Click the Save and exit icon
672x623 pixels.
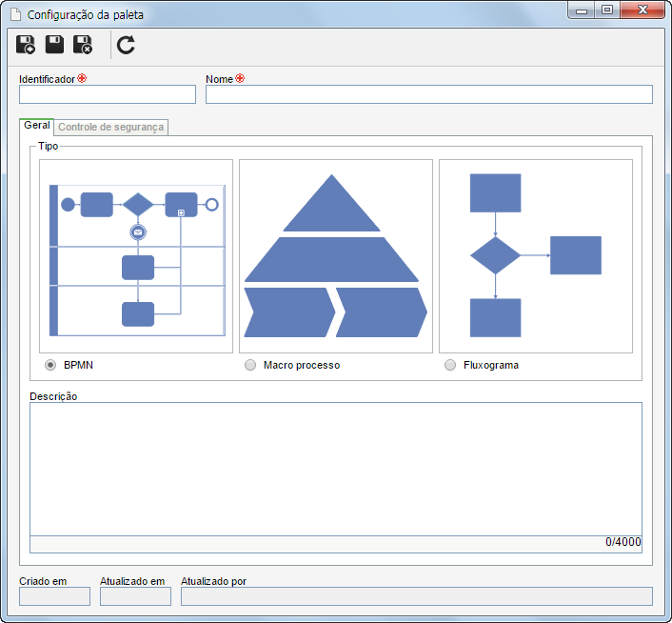pyautogui.click(x=83, y=45)
